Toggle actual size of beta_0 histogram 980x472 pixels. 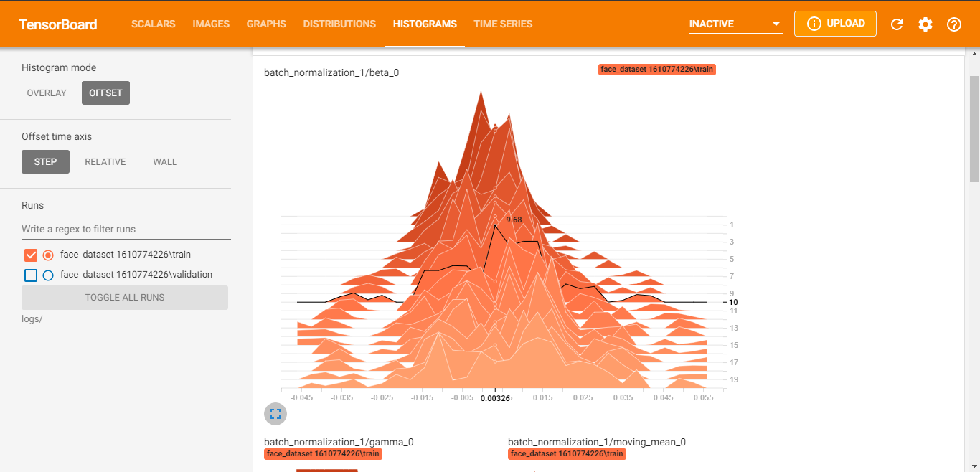(275, 414)
